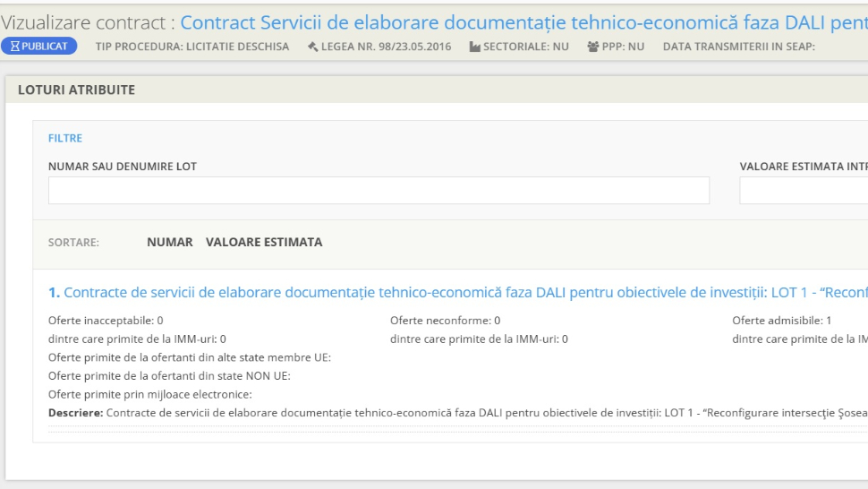Image resolution: width=868 pixels, height=489 pixels.
Task: Select the Oferte admisibile: 1 text
Action: [x=781, y=320]
